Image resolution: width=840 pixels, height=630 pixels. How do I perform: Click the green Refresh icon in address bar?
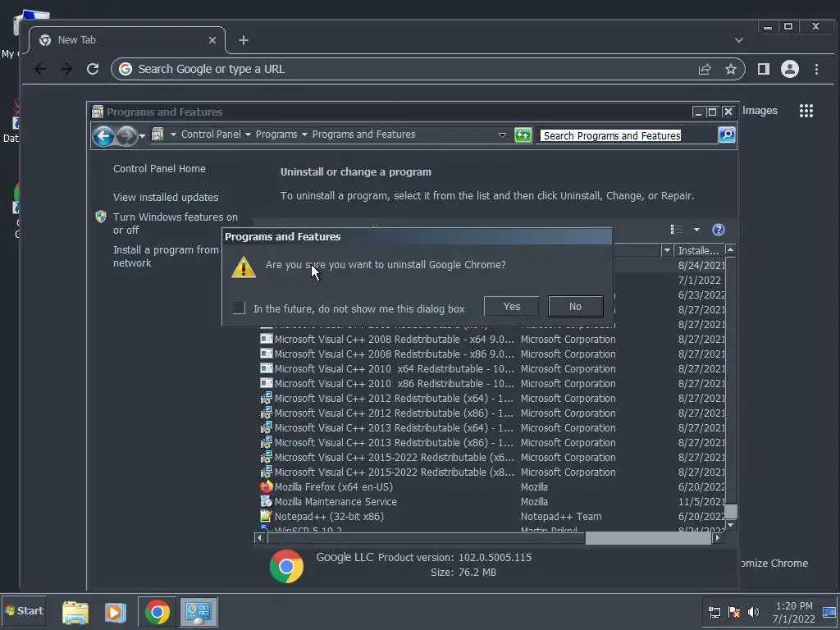[x=523, y=135]
